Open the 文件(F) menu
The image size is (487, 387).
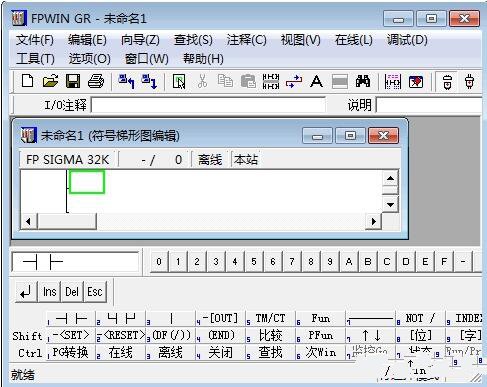[x=35, y=40]
